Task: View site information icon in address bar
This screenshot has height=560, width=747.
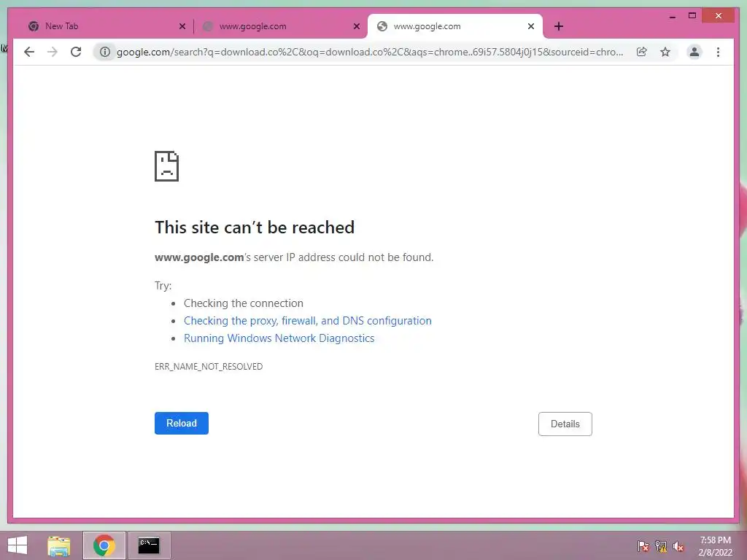Action: 105,52
